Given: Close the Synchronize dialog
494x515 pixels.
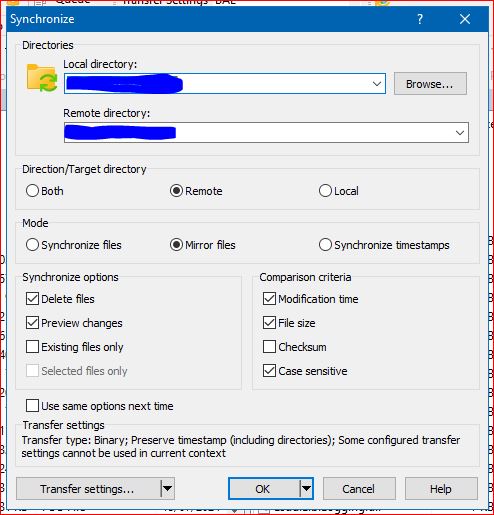Looking at the screenshot, I should [x=465, y=19].
